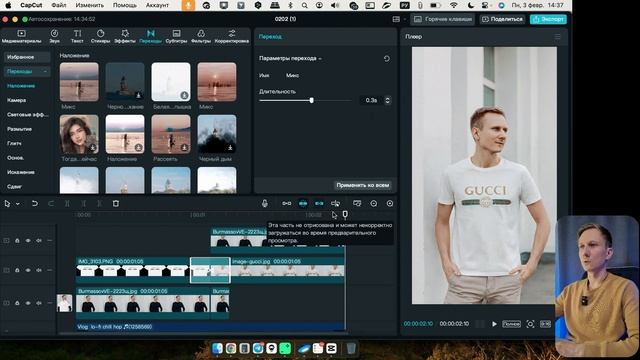Click the 0.3s duration input field

pos(371,100)
